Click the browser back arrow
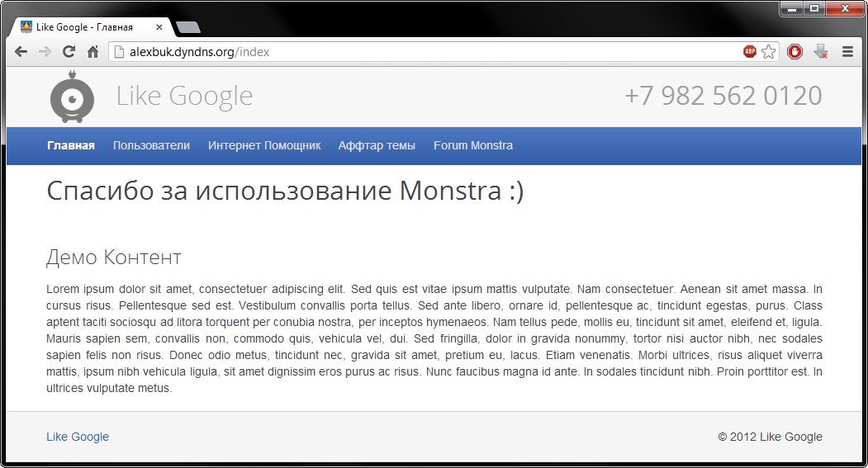The width and height of the screenshot is (868, 468). pos(21,52)
